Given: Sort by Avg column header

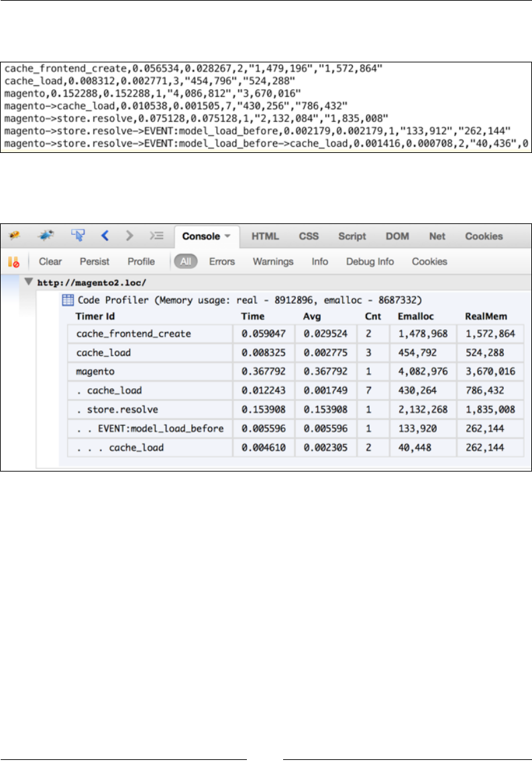Looking at the screenshot, I should click(312, 316).
